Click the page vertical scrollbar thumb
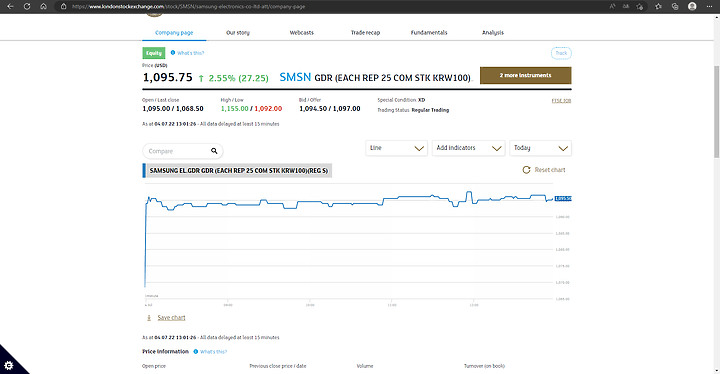 click(x=716, y=112)
